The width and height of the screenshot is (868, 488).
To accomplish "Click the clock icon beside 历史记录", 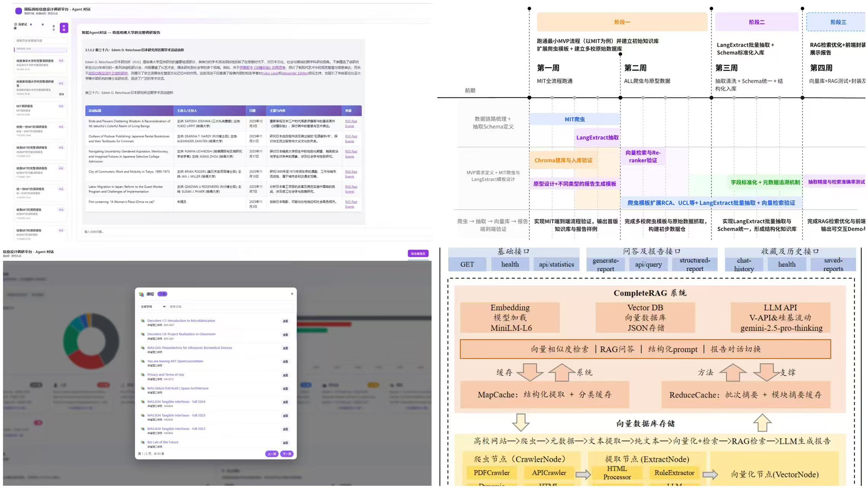I will coord(16,24).
